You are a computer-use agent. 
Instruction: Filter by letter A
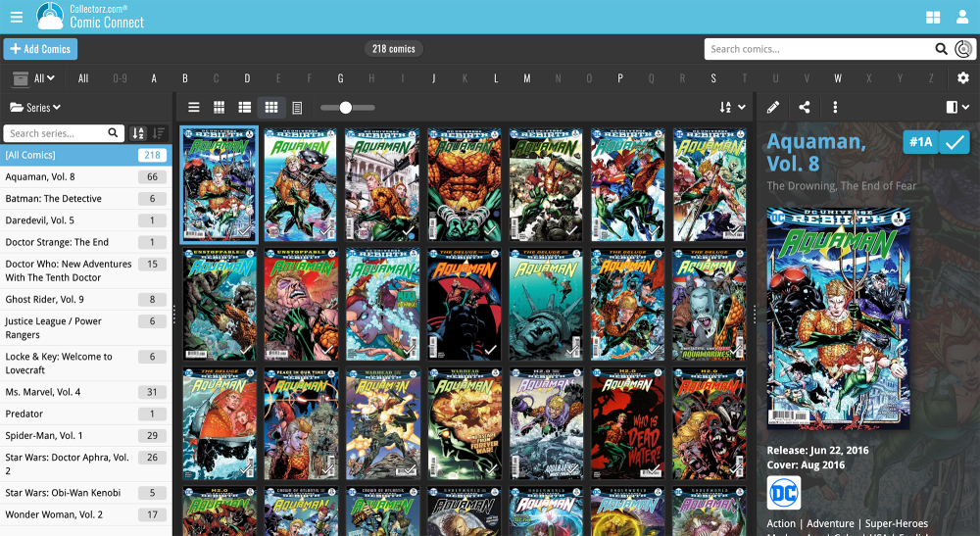(x=154, y=78)
